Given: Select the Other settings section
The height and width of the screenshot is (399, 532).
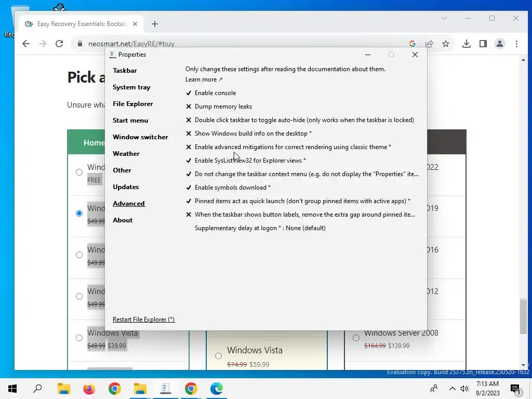Looking at the screenshot, I should pyautogui.click(x=122, y=170).
